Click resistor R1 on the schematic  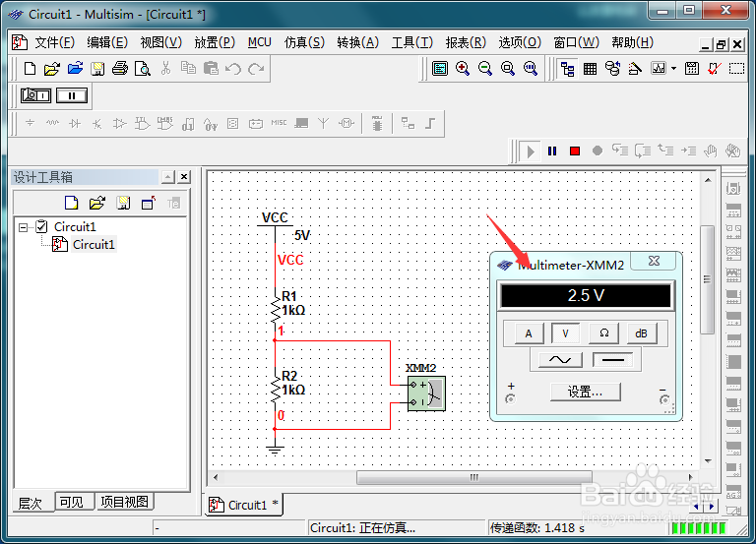coord(277,308)
